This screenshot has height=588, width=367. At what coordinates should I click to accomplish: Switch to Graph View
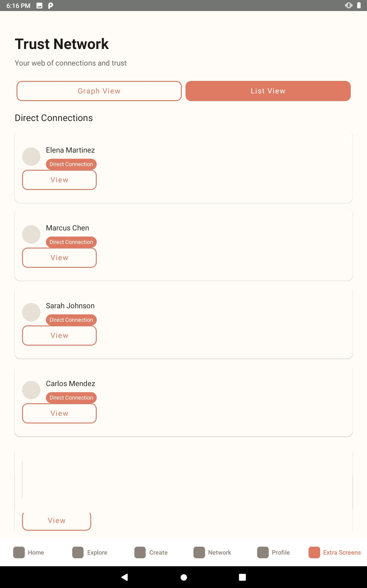pos(99,91)
